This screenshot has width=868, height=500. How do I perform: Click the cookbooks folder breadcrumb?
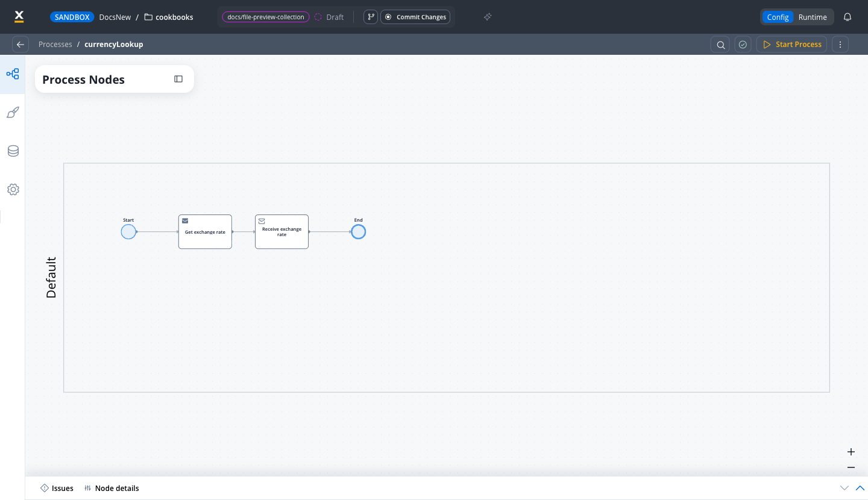tap(169, 17)
